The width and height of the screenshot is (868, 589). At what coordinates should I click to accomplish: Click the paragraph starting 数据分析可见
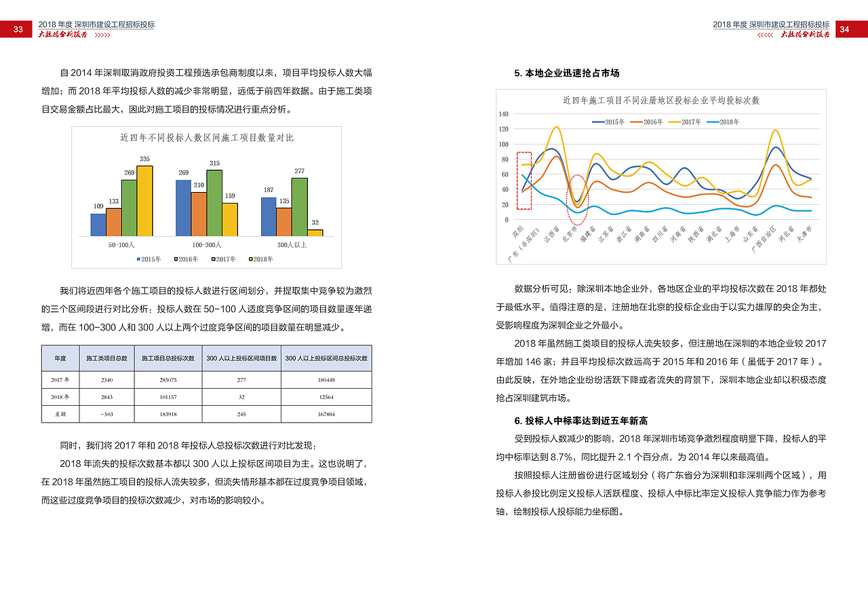point(661,307)
